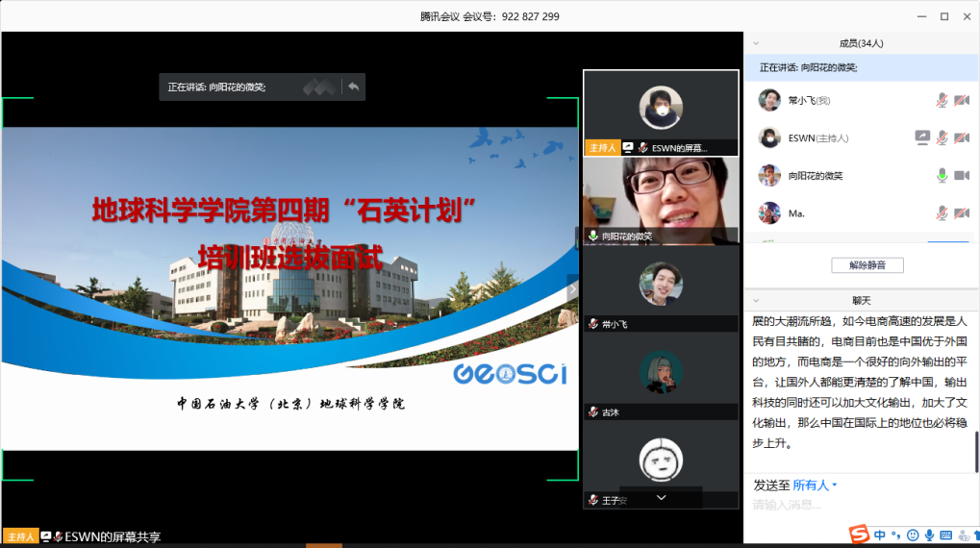The width and height of the screenshot is (980, 548).
Task: Collapse the 聊天 chat panel
Action: [x=756, y=300]
